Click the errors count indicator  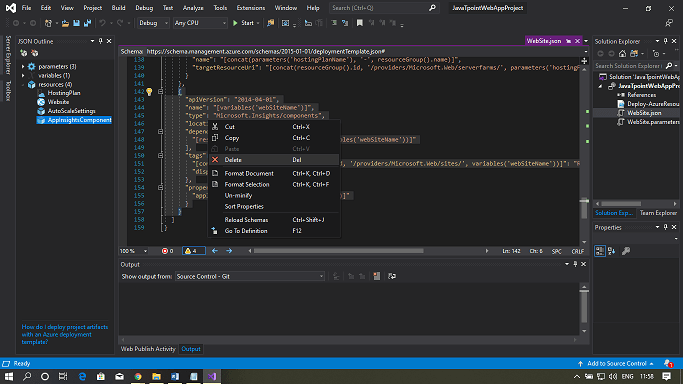pos(168,251)
